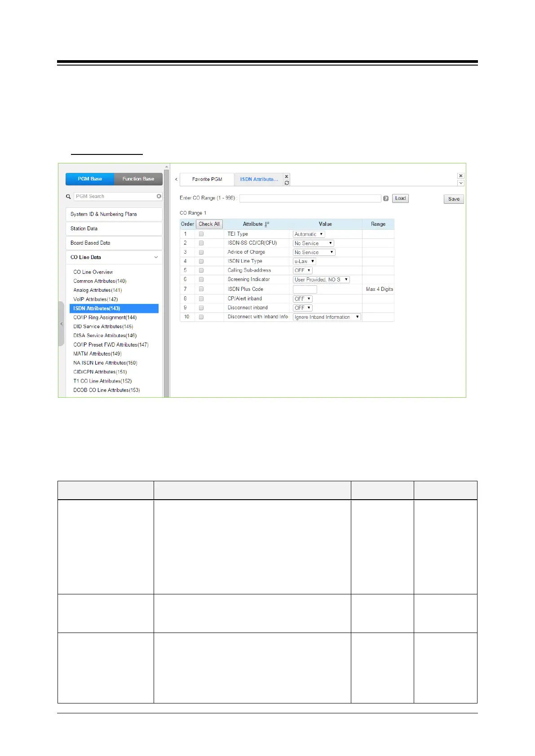Open the Favorite PGM tab
The height and width of the screenshot is (756, 535).
click(207, 179)
